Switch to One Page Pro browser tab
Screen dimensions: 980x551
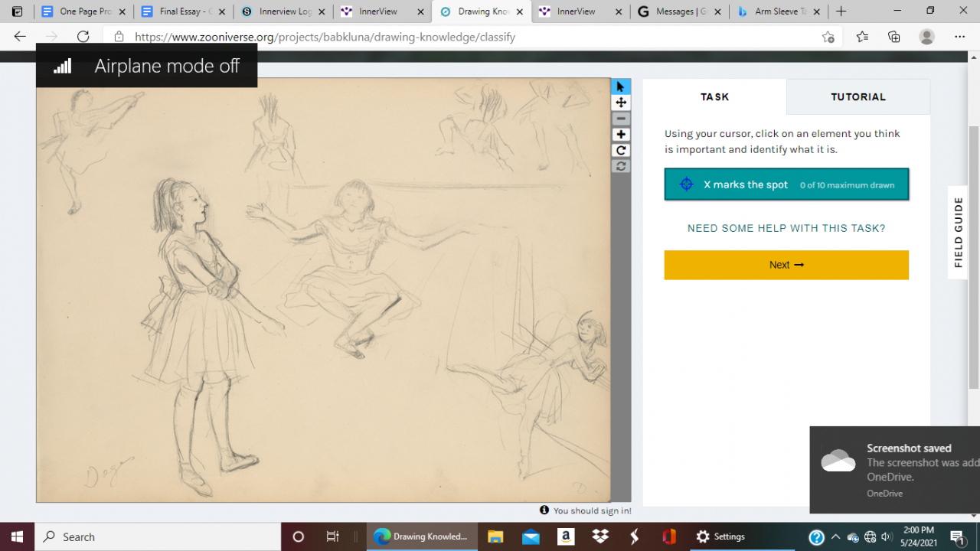83,11
